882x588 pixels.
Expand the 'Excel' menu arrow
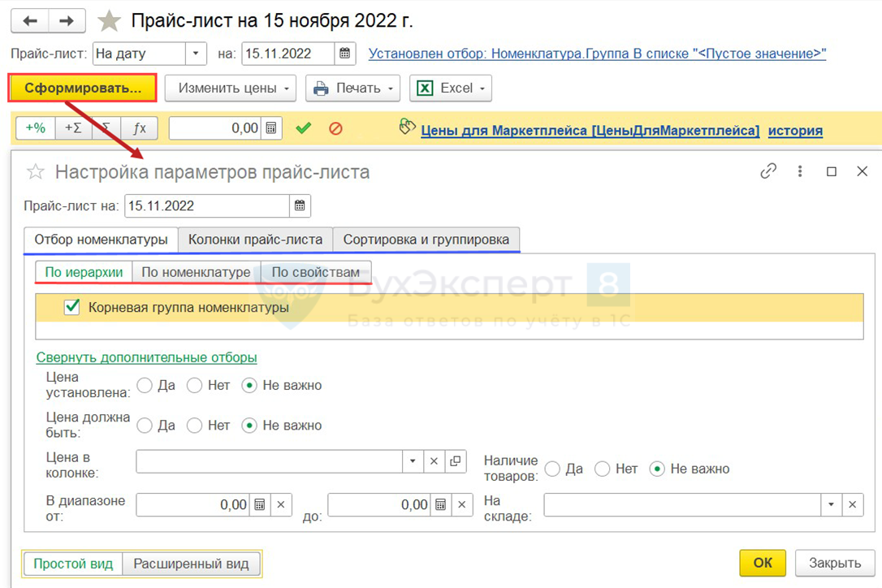coord(482,89)
